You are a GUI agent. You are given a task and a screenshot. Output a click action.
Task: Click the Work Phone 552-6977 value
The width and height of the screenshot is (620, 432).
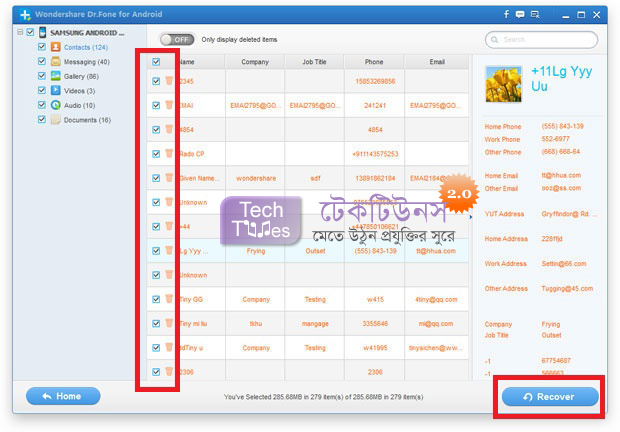pos(555,139)
